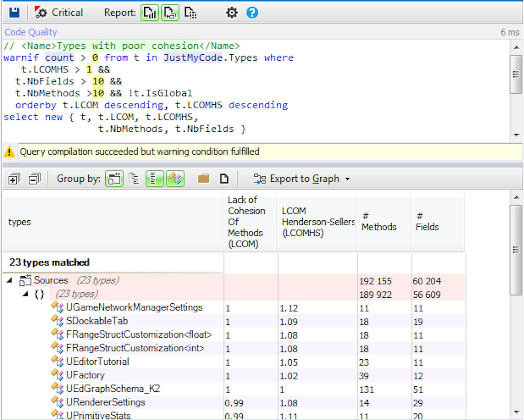This screenshot has height=420, width=524.
Task: Click the third Report list icon
Action: [190, 13]
